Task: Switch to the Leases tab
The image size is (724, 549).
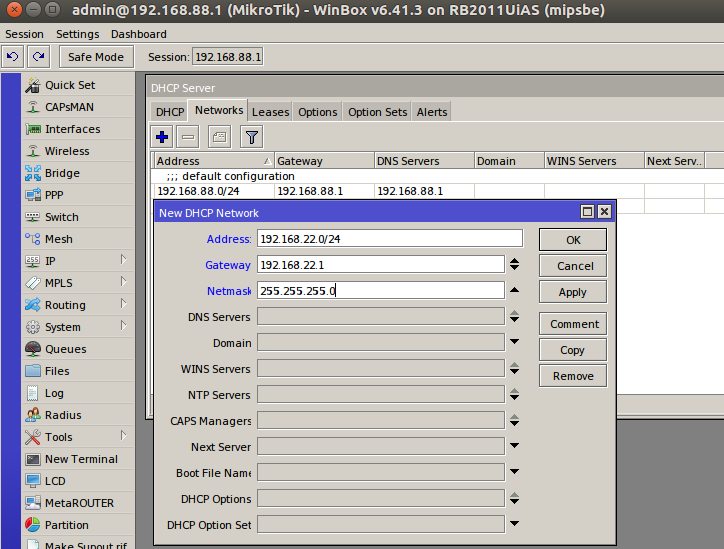Action: 270,112
